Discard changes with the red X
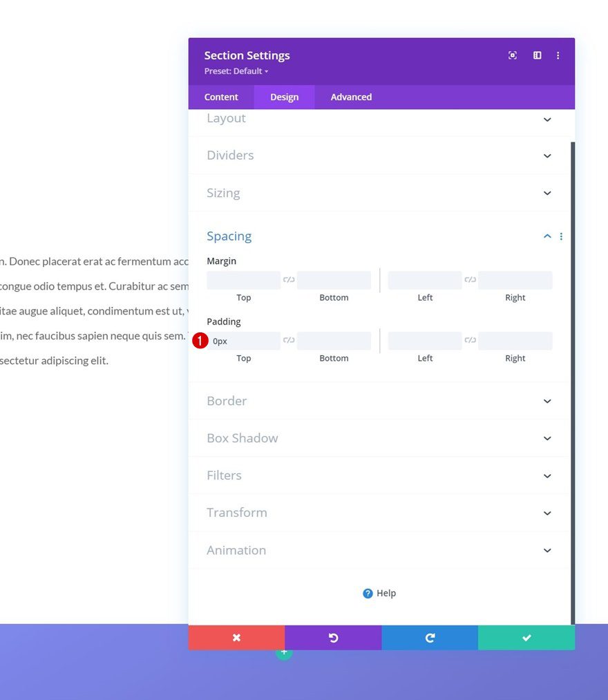Viewport: 608px width, 700px height. click(236, 637)
